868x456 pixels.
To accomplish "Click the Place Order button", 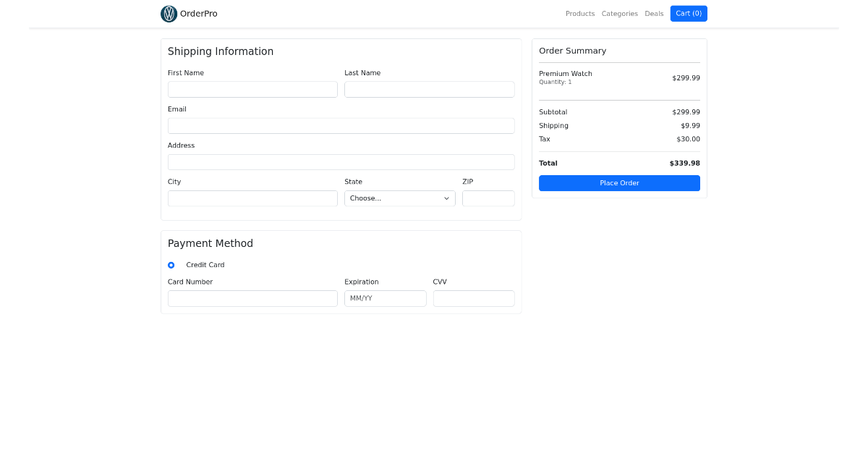I will 619,183.
